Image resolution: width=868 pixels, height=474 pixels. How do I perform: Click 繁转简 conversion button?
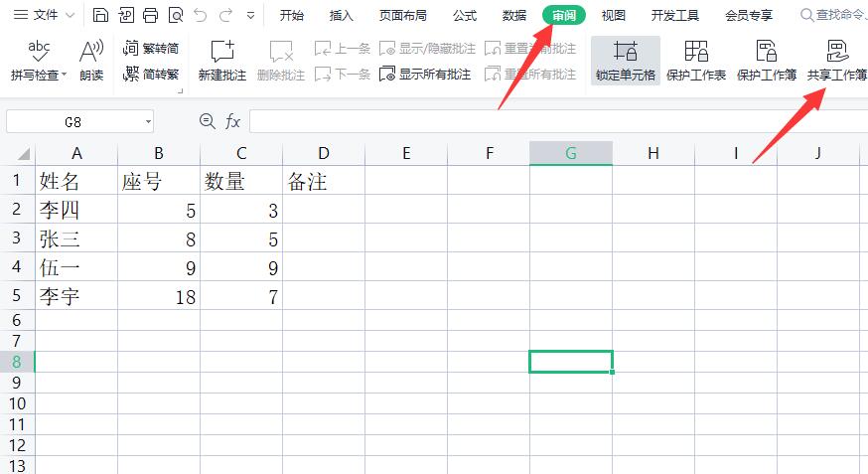pos(151,48)
